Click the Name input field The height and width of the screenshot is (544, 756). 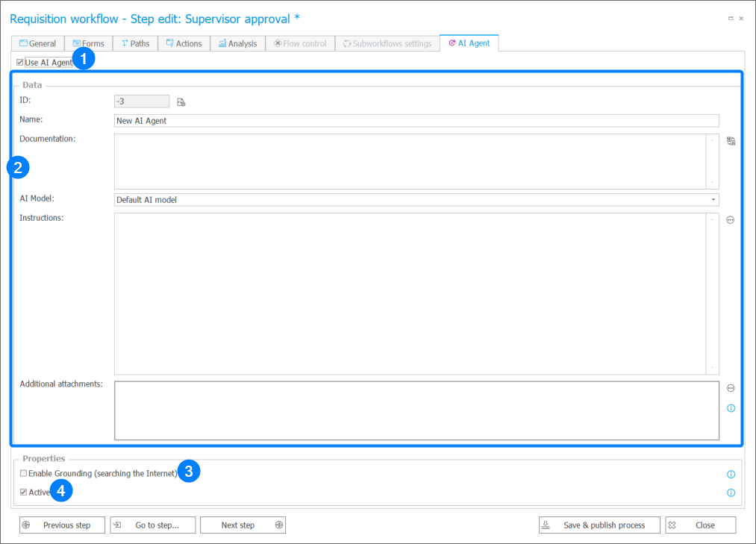click(416, 121)
